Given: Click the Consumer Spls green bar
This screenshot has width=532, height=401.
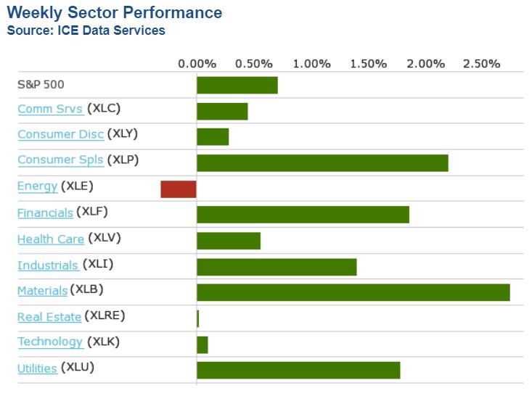Looking at the screenshot, I should [x=322, y=162].
